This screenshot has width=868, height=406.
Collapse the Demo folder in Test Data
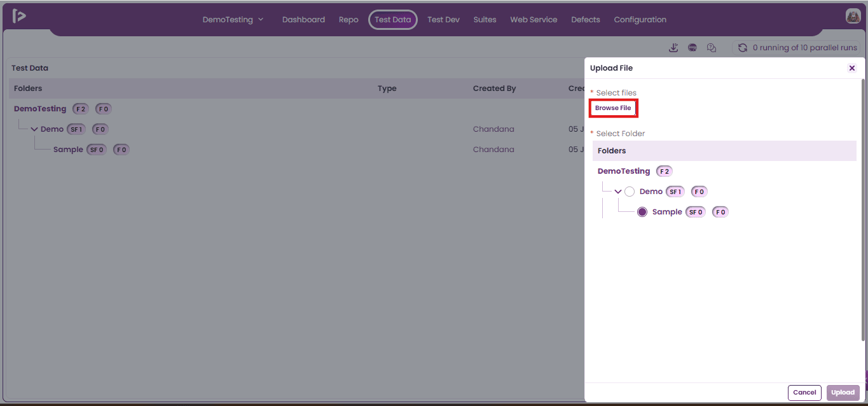tap(34, 129)
